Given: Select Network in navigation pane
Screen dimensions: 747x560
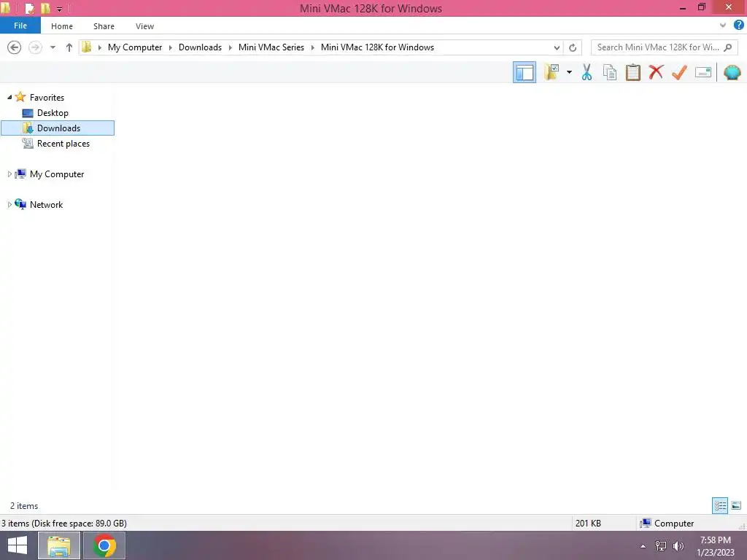Looking at the screenshot, I should (x=46, y=205).
